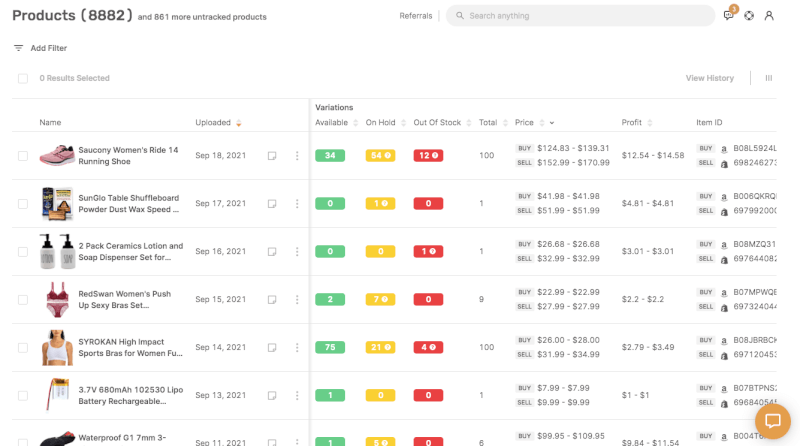Click profit value $12.54 - $14.58
This screenshot has height=446, width=800.
tap(653, 156)
